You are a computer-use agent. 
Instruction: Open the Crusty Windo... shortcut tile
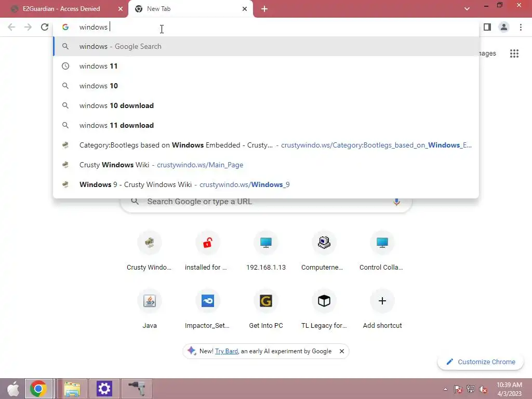coord(149,251)
